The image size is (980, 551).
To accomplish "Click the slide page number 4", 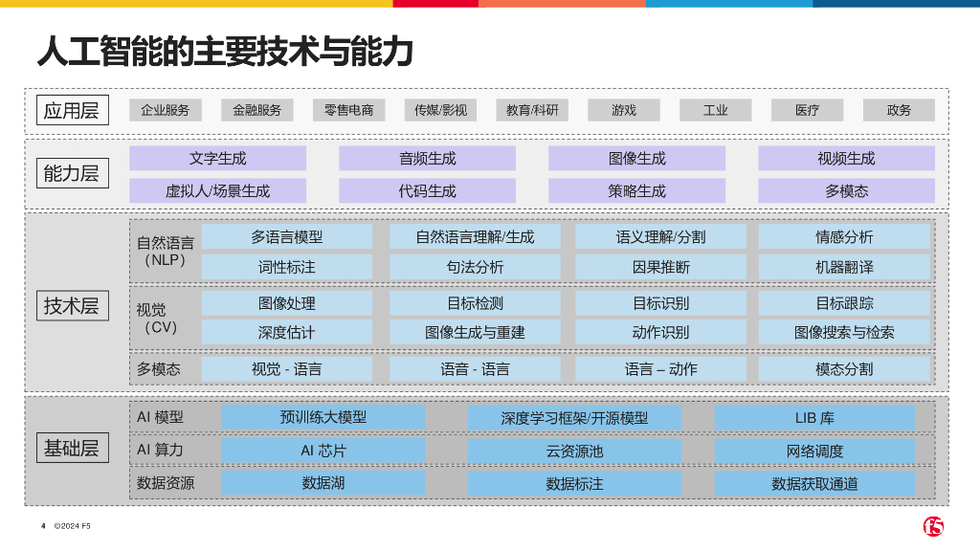I will [43, 526].
